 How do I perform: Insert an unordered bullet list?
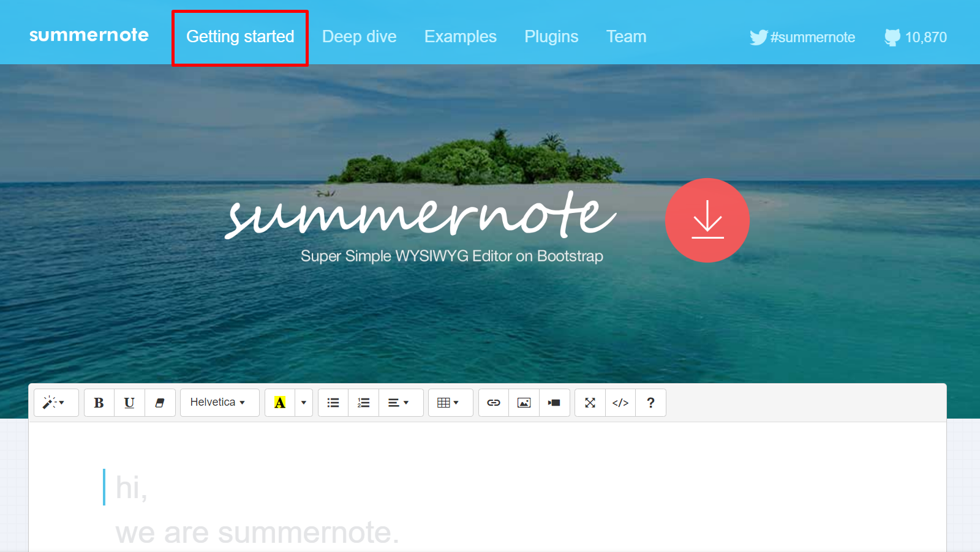(x=333, y=403)
